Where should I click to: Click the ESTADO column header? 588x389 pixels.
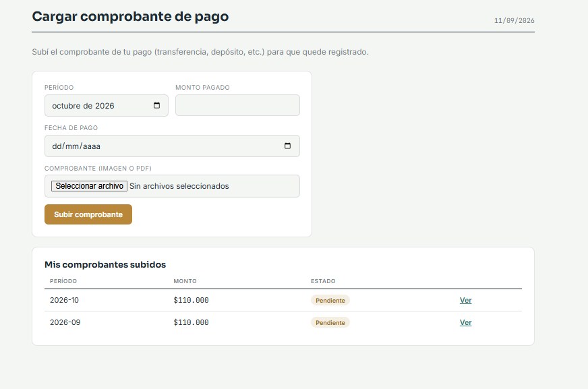[323, 281]
